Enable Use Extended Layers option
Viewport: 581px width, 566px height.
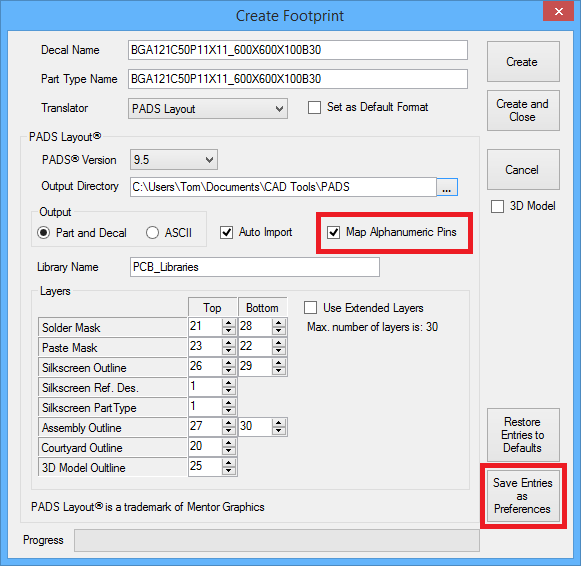(x=311, y=308)
